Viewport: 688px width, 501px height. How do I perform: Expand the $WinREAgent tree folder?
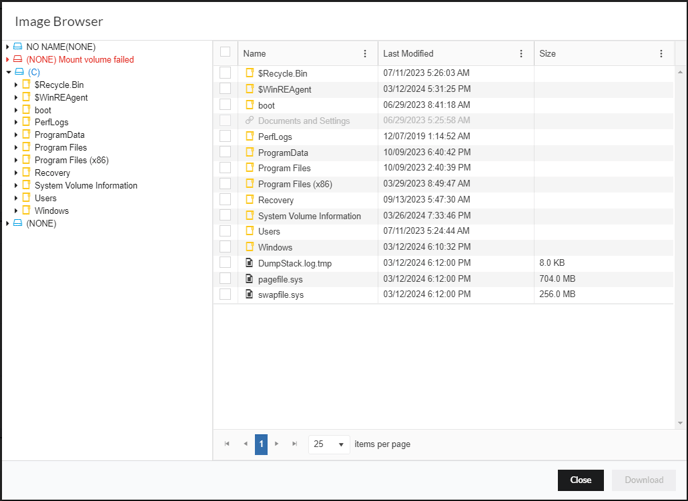coord(16,97)
